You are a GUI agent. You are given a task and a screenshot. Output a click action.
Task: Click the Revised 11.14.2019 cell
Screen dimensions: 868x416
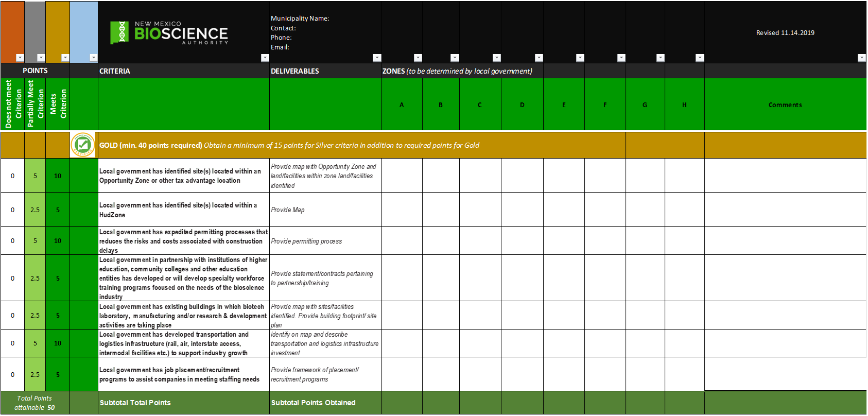[x=785, y=32]
